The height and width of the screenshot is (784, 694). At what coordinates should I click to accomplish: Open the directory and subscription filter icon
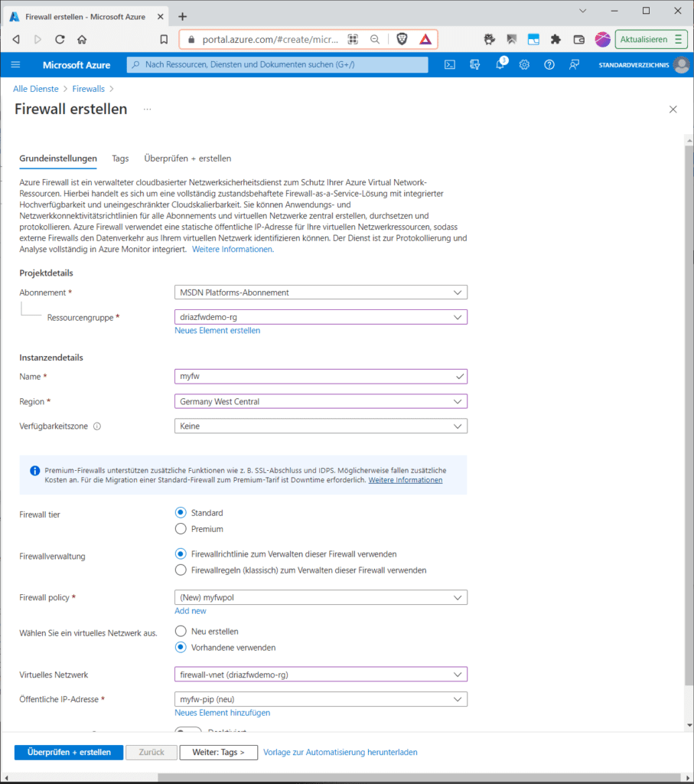click(474, 64)
